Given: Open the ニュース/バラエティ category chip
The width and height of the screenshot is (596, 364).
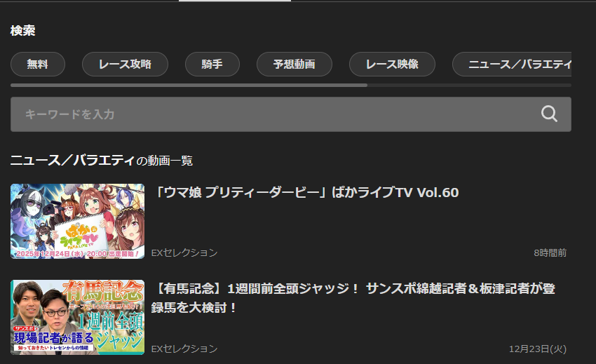Looking at the screenshot, I should point(512,65).
